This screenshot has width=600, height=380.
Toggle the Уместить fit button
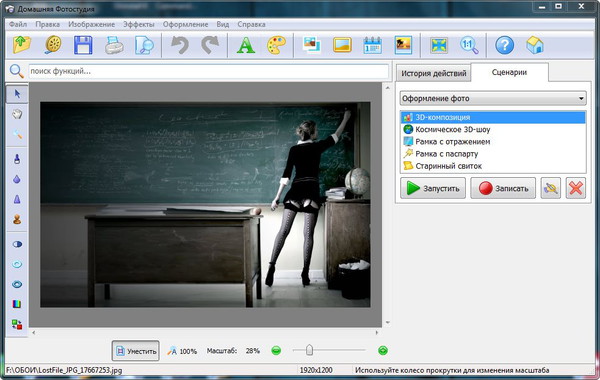pyautogui.click(x=136, y=351)
